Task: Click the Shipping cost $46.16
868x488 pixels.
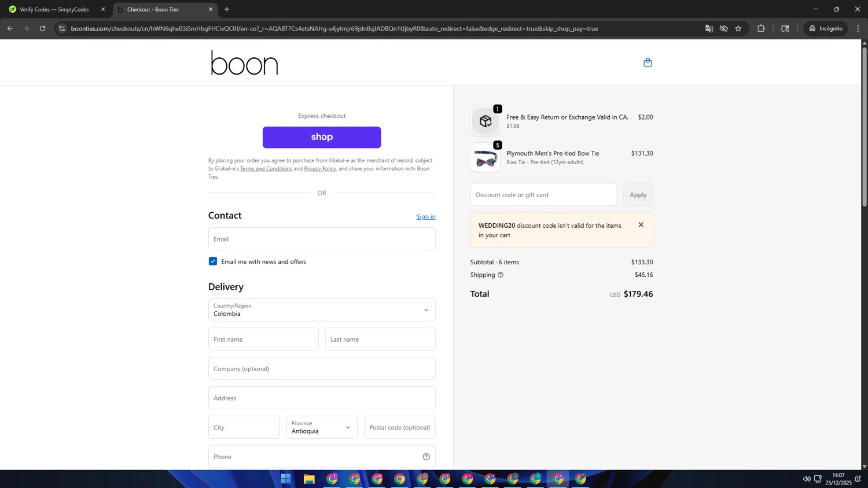Action: (x=643, y=275)
